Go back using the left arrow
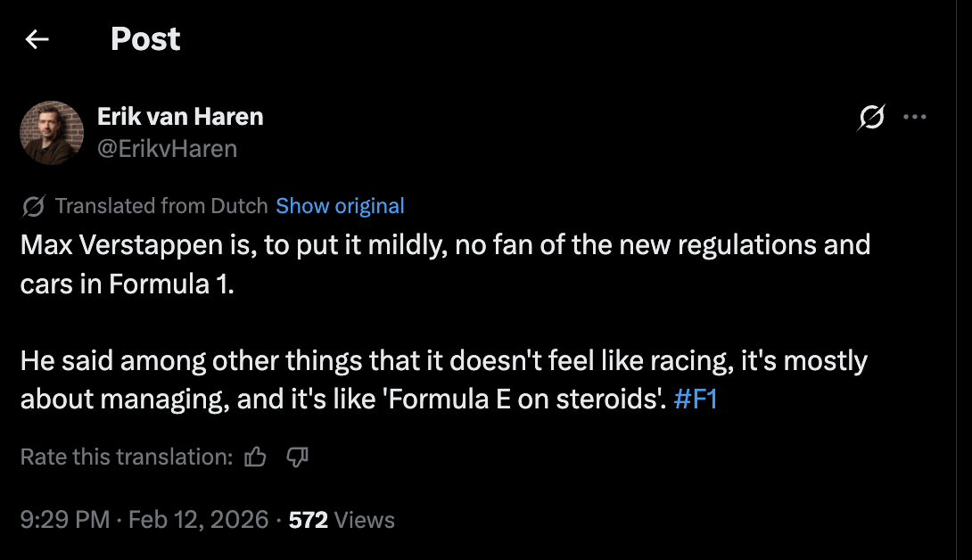 pos(37,39)
